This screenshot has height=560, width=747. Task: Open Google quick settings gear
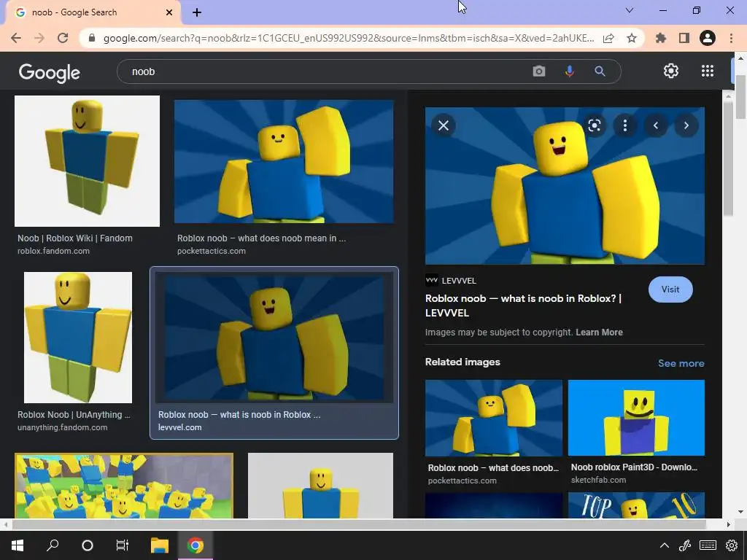(671, 71)
